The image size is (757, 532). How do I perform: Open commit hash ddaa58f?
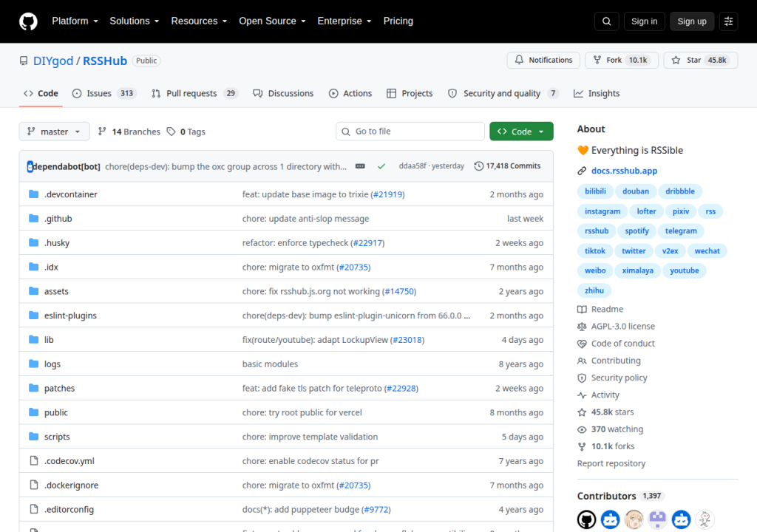tap(413, 166)
